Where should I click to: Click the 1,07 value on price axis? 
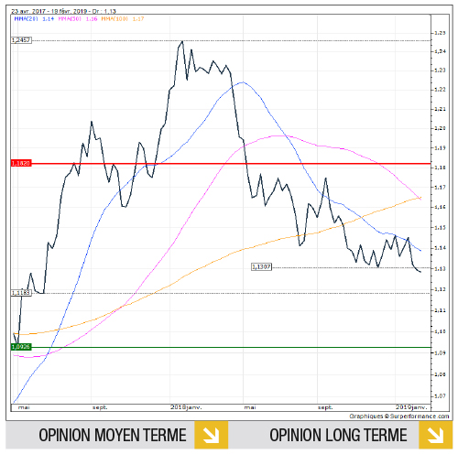pyautogui.click(x=440, y=396)
